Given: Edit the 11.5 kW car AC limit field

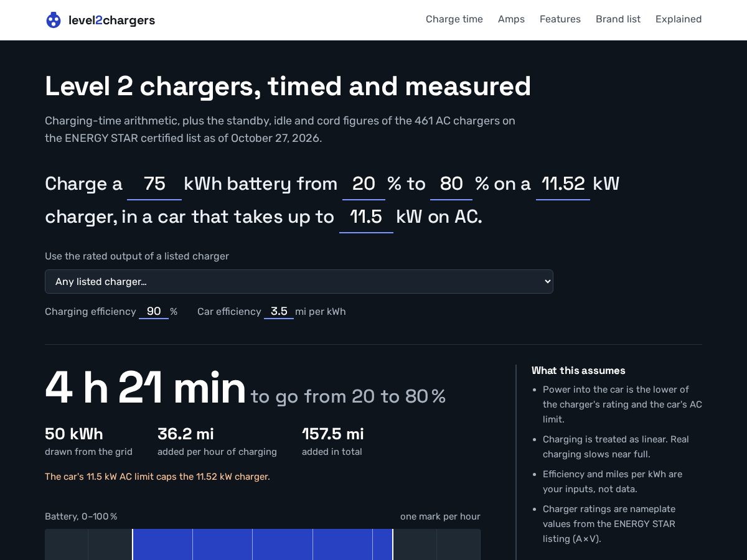Looking at the screenshot, I should (366, 217).
